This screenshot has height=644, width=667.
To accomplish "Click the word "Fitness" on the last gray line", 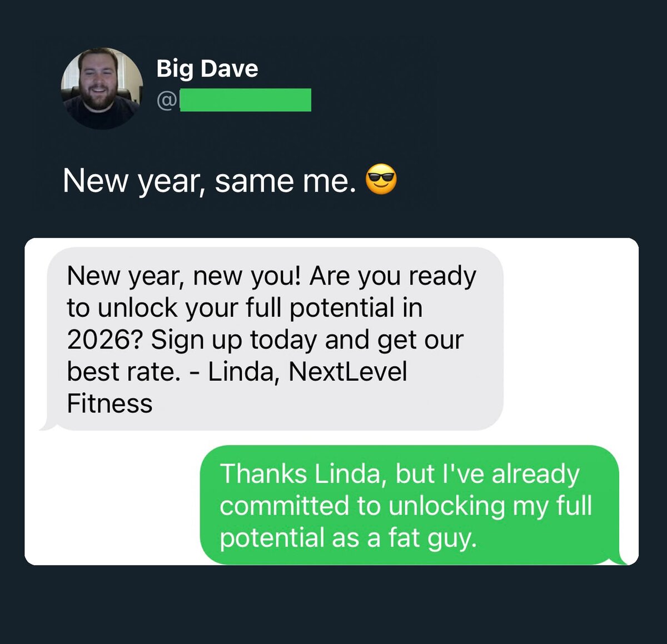I will (109, 403).
